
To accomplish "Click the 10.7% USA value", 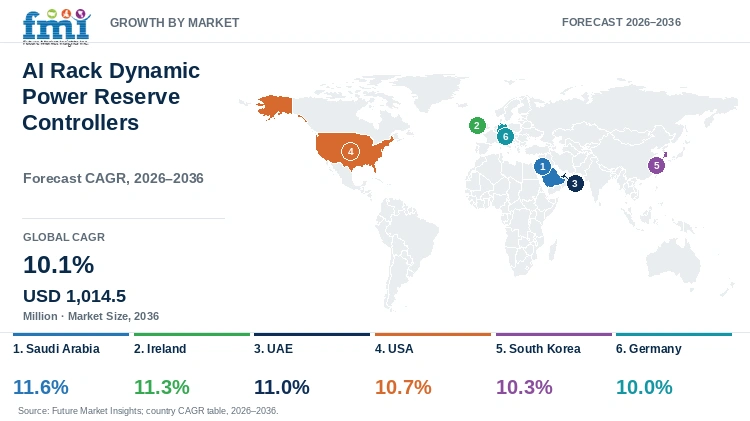I will click(403, 387).
